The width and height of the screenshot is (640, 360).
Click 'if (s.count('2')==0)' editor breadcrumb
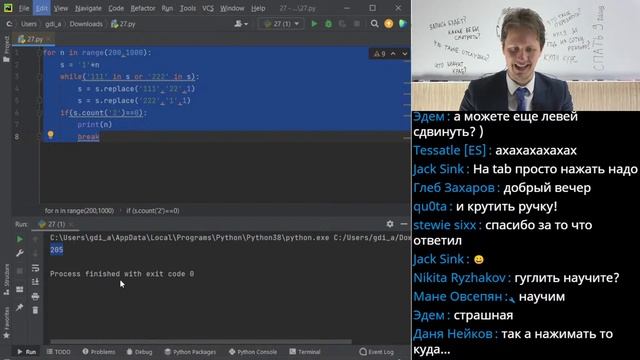[x=153, y=211]
